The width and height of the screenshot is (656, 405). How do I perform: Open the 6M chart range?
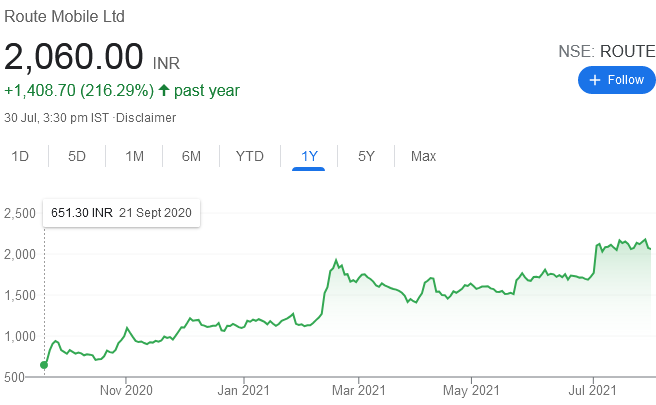coord(191,156)
